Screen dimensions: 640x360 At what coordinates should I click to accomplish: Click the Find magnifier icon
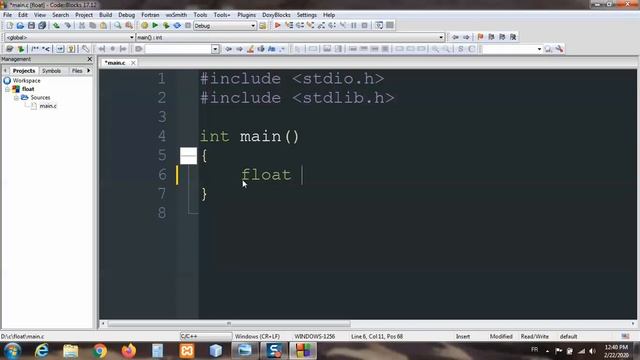118,25
